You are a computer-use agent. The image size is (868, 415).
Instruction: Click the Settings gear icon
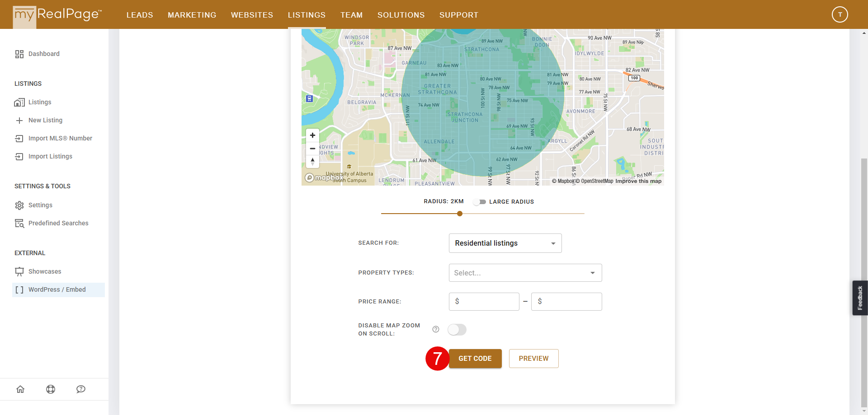19,205
